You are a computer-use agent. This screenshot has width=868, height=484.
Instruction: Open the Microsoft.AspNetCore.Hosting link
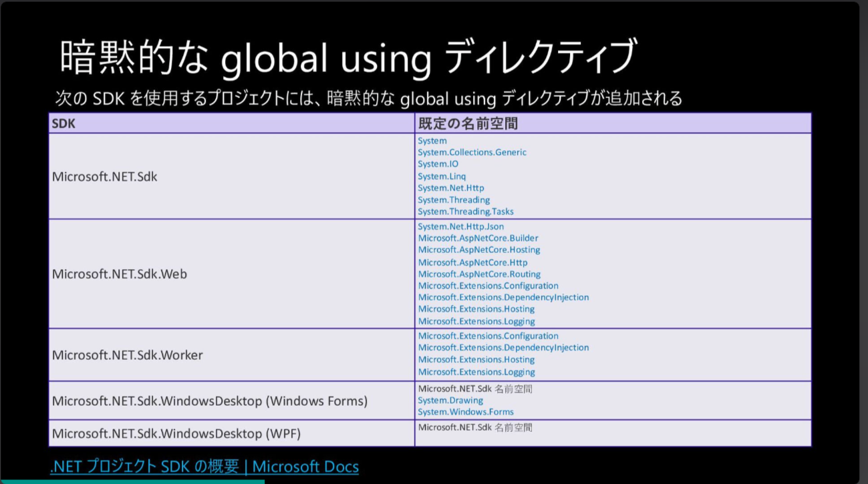point(479,250)
